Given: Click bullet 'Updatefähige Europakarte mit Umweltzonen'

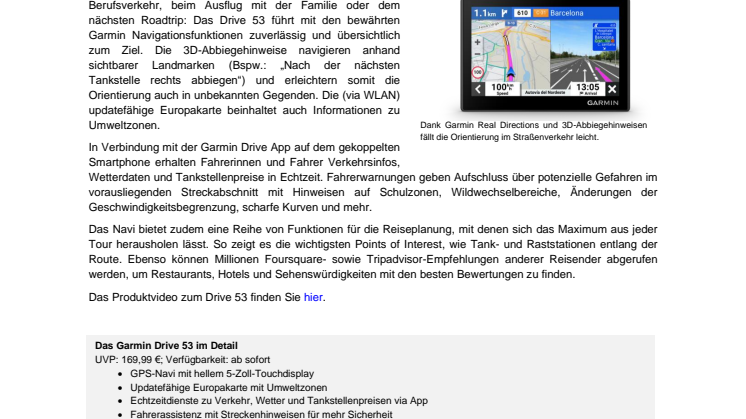Looking at the screenshot, I should [229, 388].
